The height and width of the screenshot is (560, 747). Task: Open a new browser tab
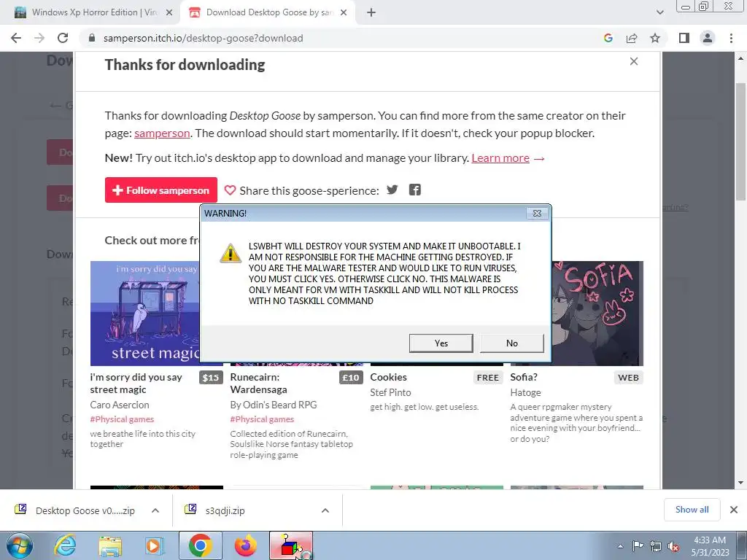(x=371, y=13)
